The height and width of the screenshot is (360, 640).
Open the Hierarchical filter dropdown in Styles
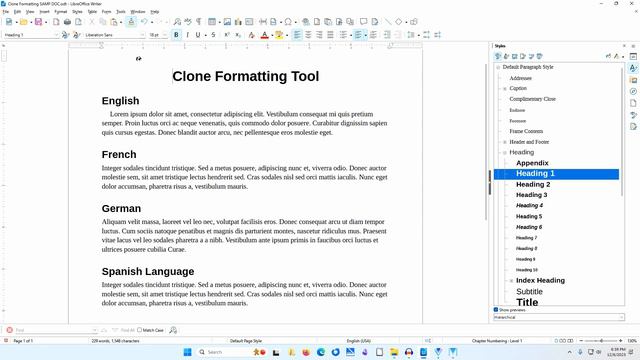559,317
